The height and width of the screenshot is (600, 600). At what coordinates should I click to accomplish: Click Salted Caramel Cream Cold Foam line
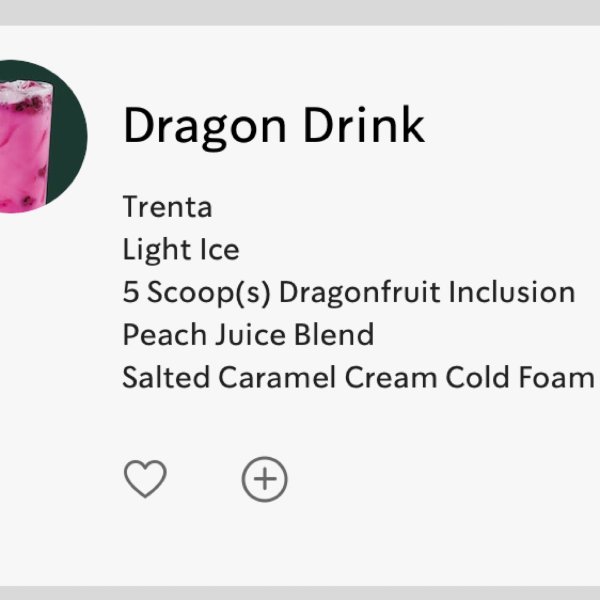358,377
